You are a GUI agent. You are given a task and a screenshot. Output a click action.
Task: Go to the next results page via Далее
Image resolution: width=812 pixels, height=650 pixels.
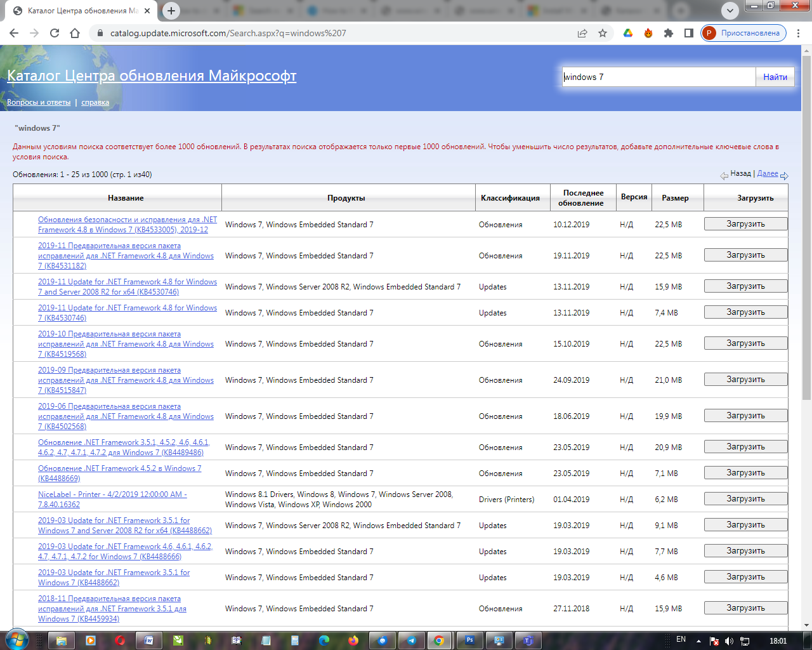(768, 173)
